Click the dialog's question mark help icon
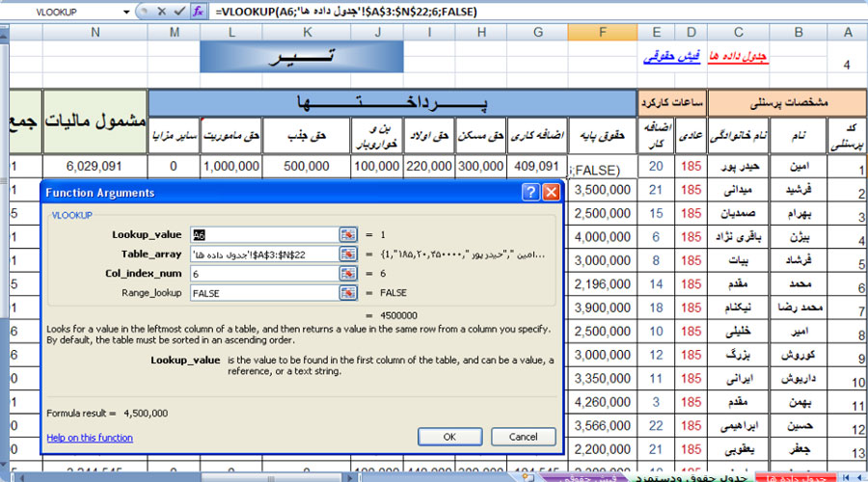 [x=530, y=192]
